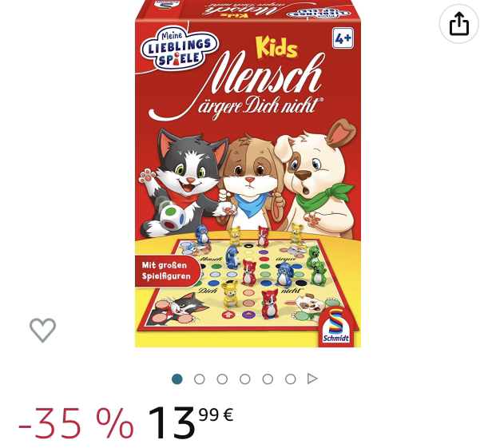This screenshot has width=496, height=448.
Task: Click the Schmidt logo on the box
Action: [x=336, y=326]
